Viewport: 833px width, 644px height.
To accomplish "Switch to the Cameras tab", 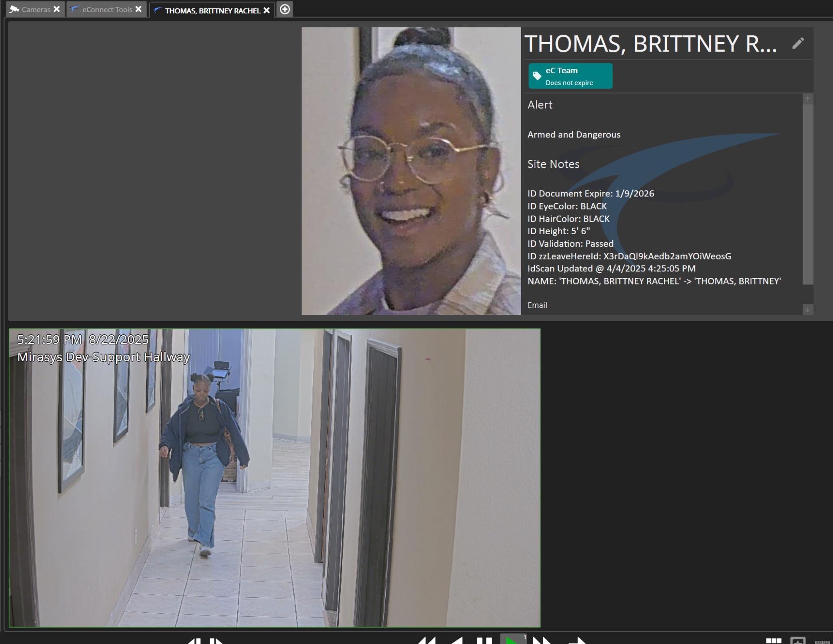I will point(36,10).
